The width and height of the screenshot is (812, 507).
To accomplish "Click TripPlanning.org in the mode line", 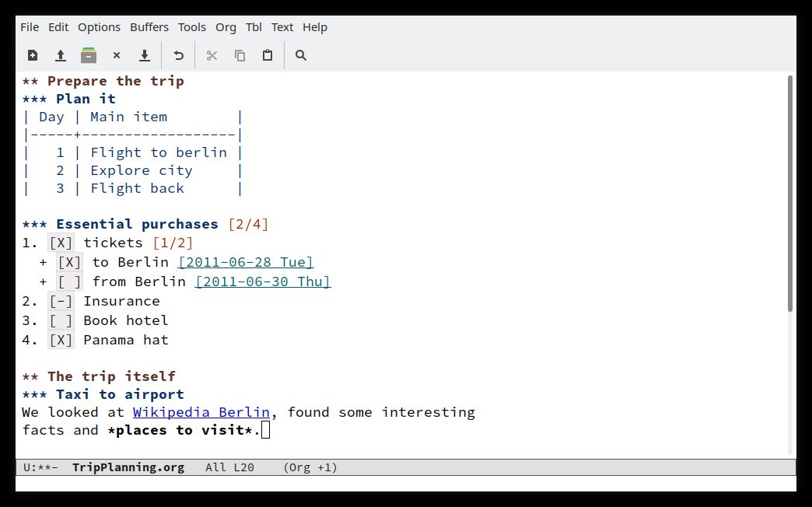I will 128,467.
